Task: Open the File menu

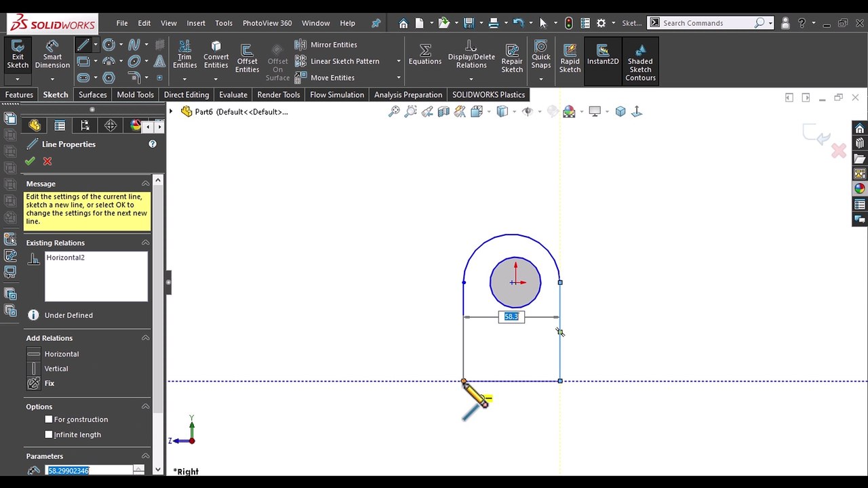Action: pos(121,23)
